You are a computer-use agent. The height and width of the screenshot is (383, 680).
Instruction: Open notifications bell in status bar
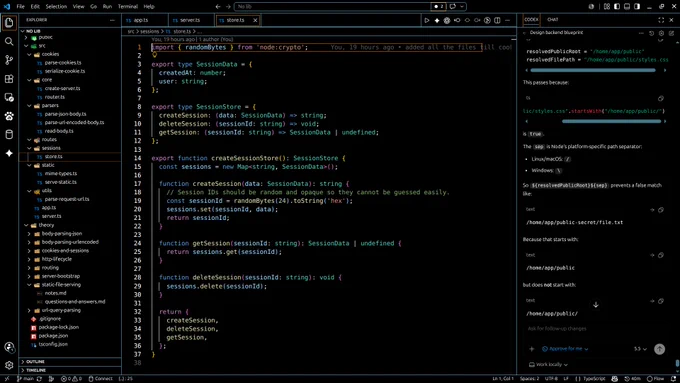point(673,379)
